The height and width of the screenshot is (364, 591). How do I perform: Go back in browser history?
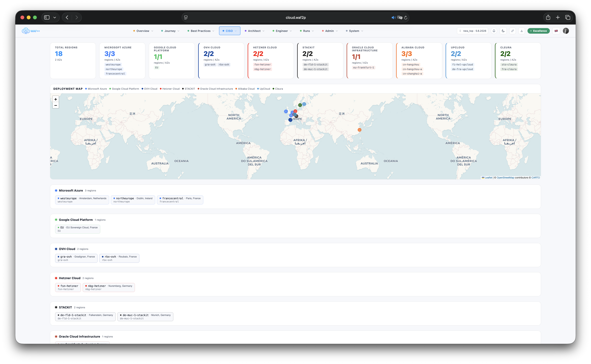tap(67, 17)
